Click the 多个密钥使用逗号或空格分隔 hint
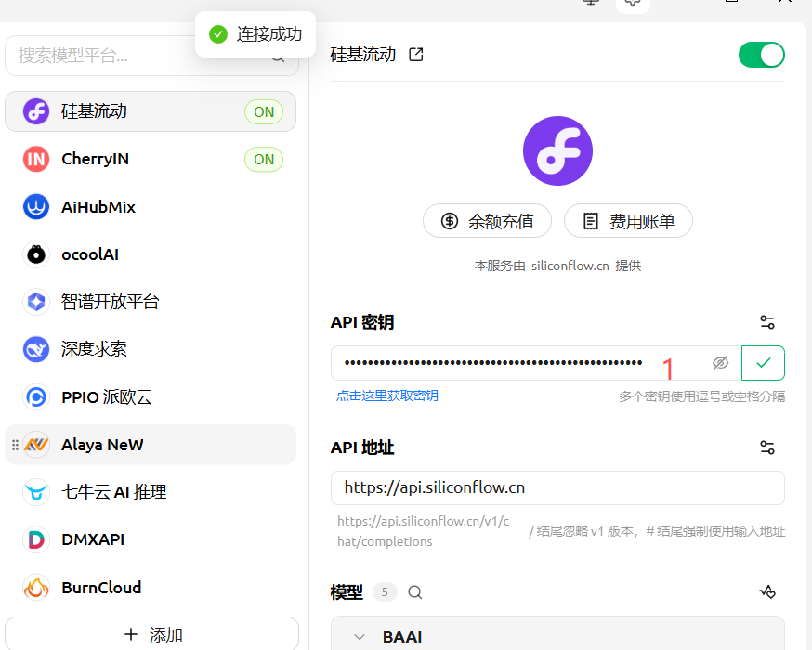The width and height of the screenshot is (812, 650). [x=701, y=396]
